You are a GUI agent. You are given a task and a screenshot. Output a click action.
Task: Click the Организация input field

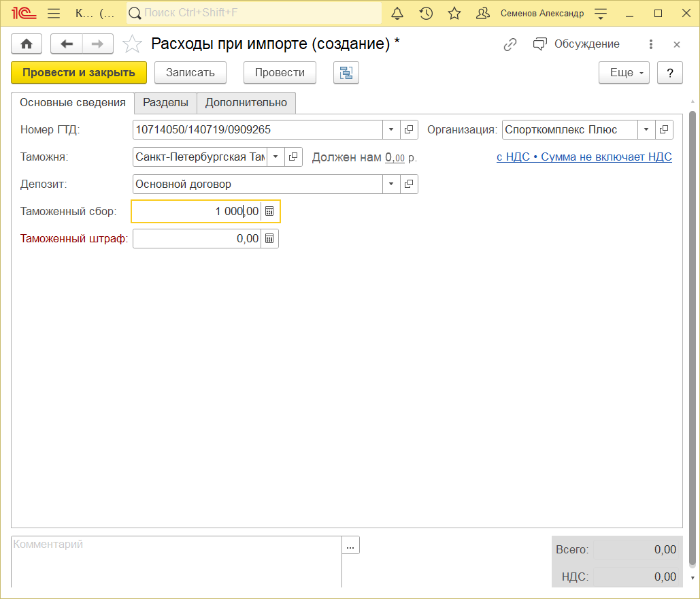[x=569, y=129]
